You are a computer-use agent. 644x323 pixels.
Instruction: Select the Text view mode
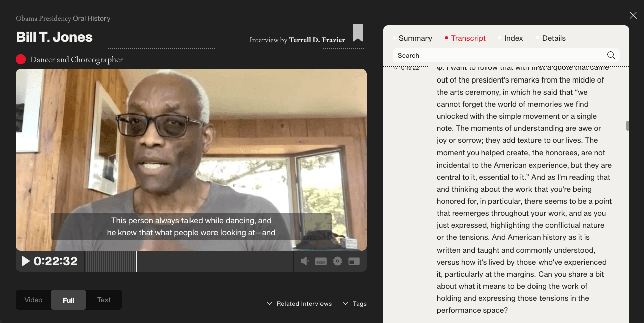(x=104, y=299)
